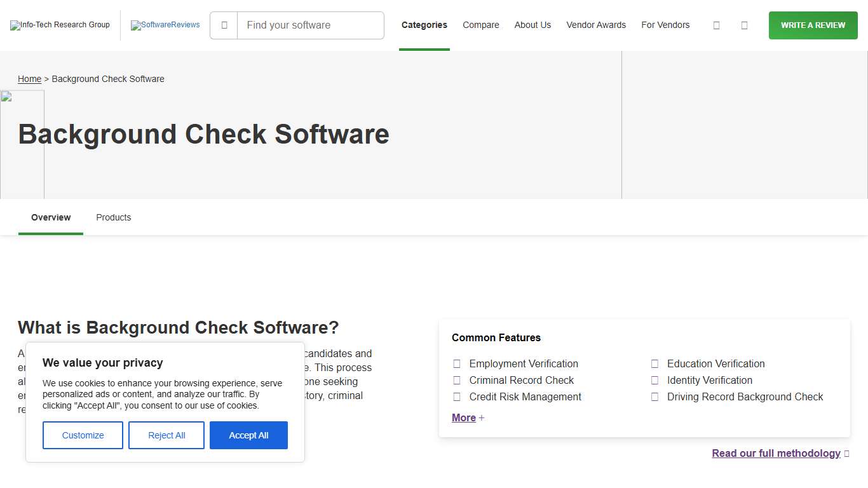Image resolution: width=868 pixels, height=488 pixels.
Task: Open Read our full methodology link
Action: (776, 453)
